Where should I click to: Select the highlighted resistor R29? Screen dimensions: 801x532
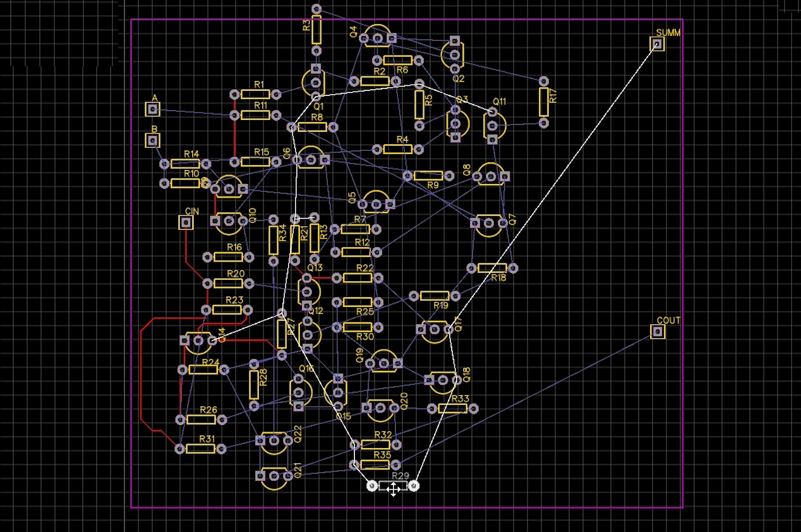tap(393, 485)
